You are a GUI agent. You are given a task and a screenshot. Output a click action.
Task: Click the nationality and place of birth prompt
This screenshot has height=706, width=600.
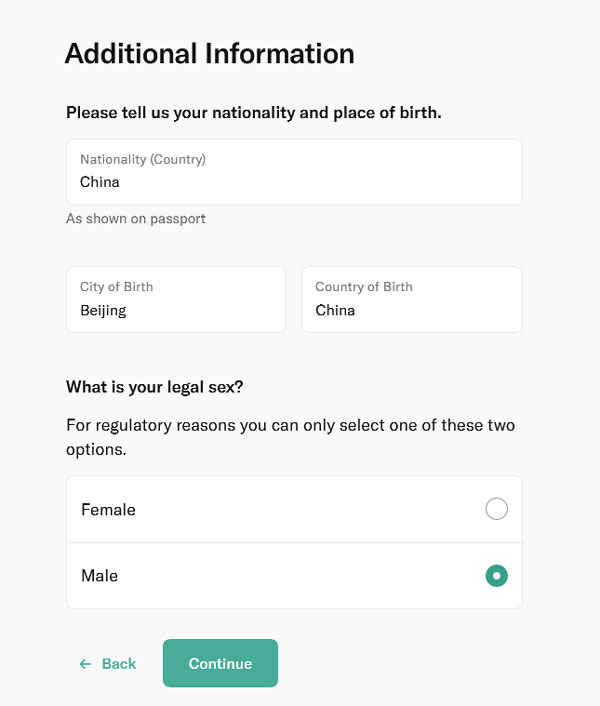(254, 113)
